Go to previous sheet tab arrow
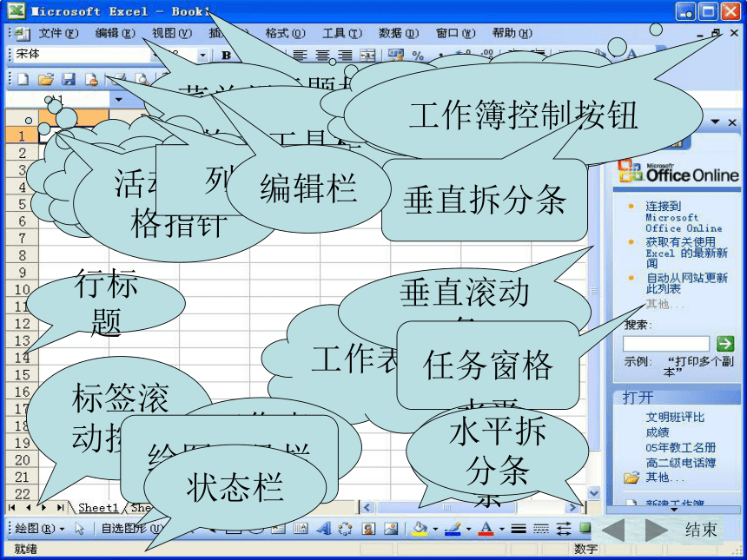 pos(28,508)
